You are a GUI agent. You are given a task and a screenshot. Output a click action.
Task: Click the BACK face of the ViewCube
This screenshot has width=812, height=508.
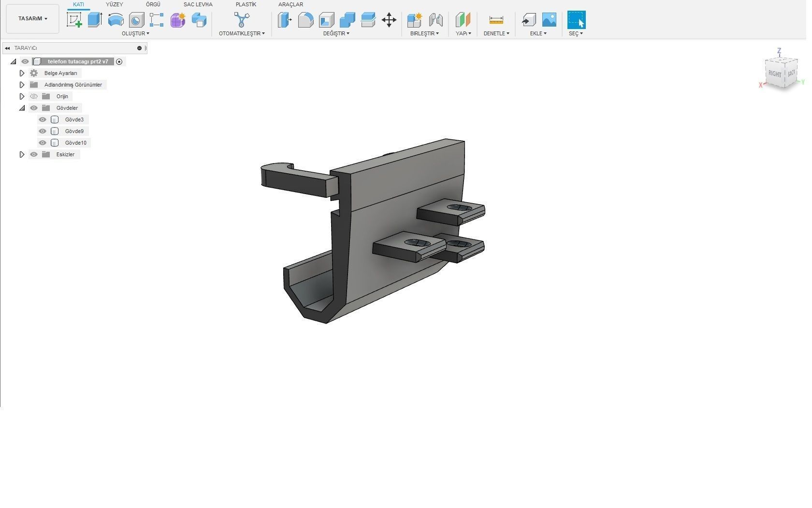point(791,73)
